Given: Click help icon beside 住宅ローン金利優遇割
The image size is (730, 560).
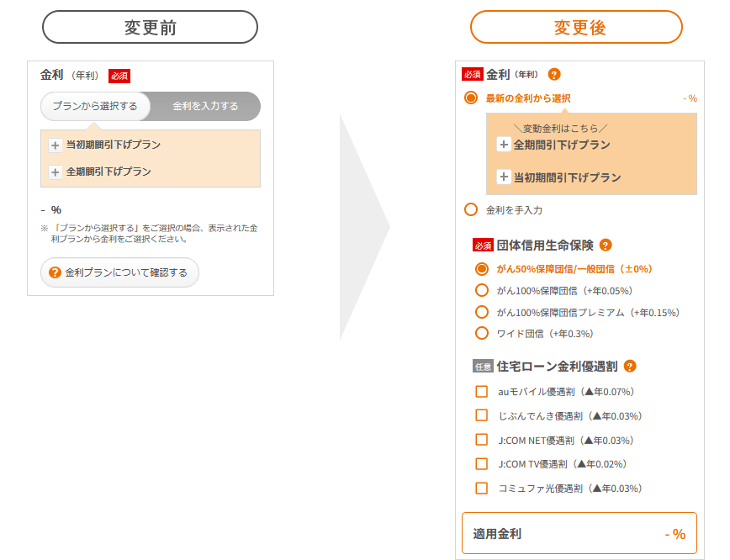Looking at the screenshot, I should pyautogui.click(x=630, y=367).
